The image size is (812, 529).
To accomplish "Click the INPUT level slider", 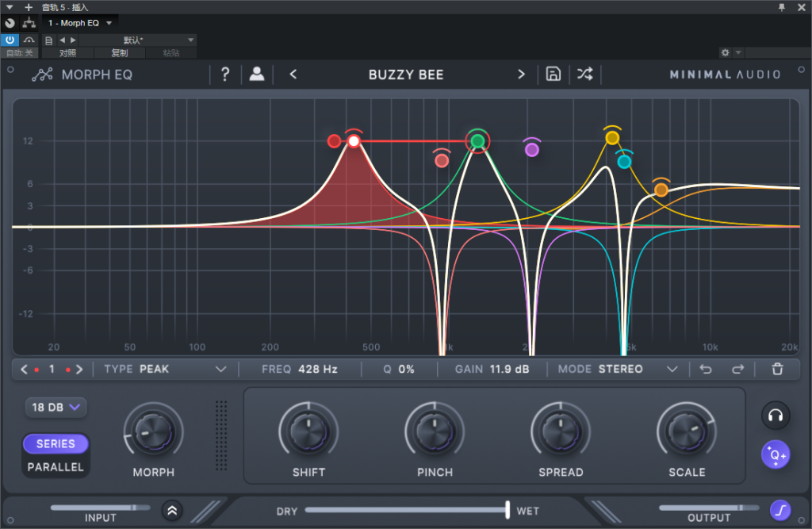I will [101, 508].
